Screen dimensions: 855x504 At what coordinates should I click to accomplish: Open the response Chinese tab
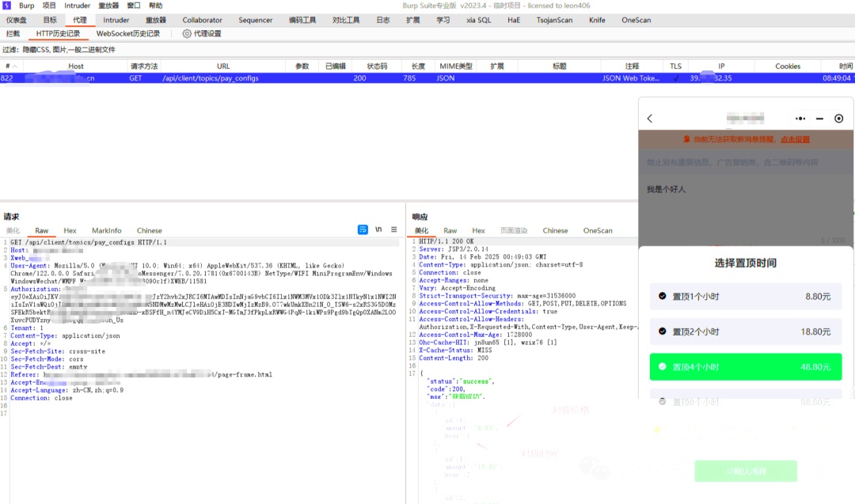tap(555, 231)
